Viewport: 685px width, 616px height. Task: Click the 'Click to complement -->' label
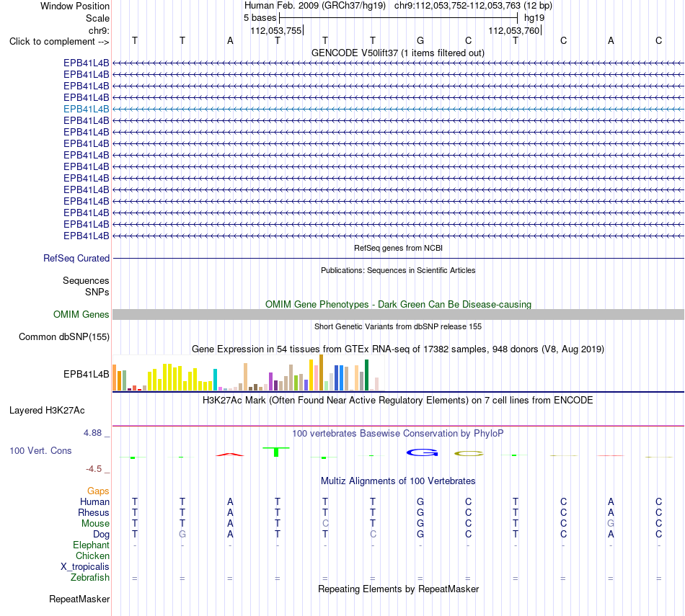(x=59, y=42)
